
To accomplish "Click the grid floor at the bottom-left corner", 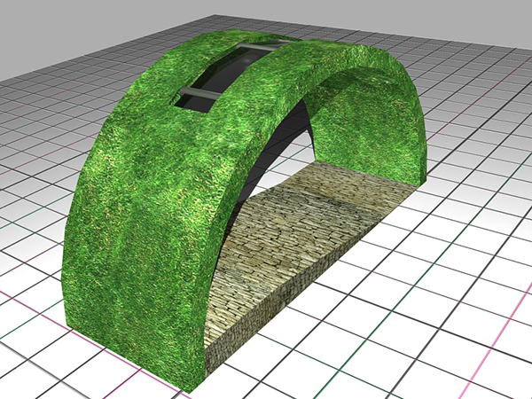I will click(x=27, y=377).
